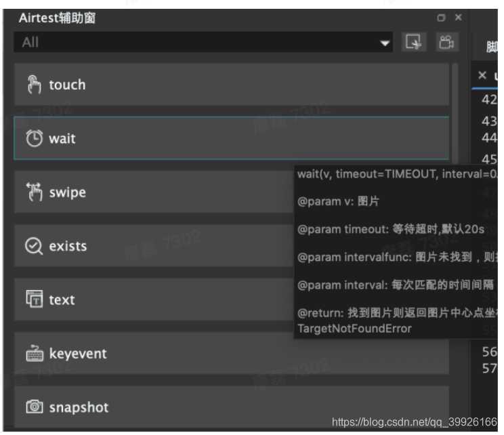This screenshot has width=504, height=435.
Task: Click the @param v: 图片 tooltip line
Action: pos(338,202)
